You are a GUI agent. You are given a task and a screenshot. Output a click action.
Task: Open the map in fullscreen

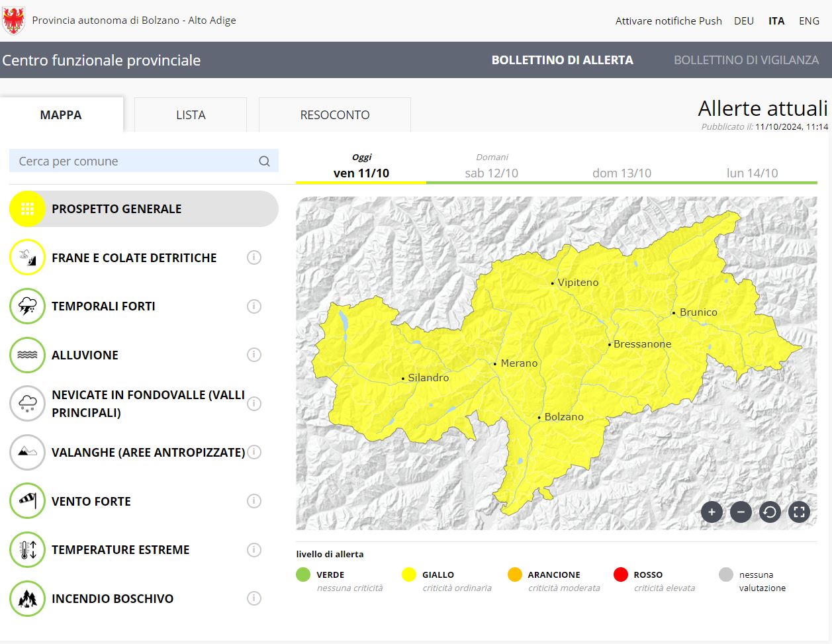tap(799, 512)
